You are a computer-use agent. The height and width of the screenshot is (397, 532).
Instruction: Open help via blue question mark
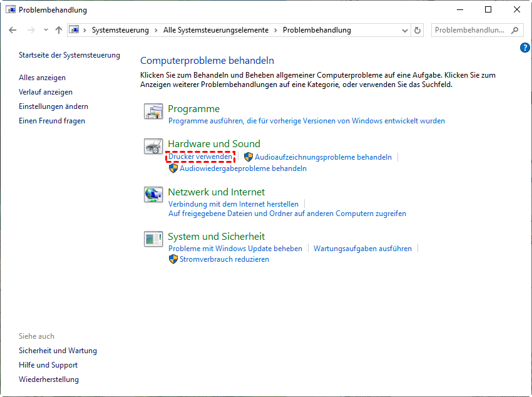pos(524,48)
